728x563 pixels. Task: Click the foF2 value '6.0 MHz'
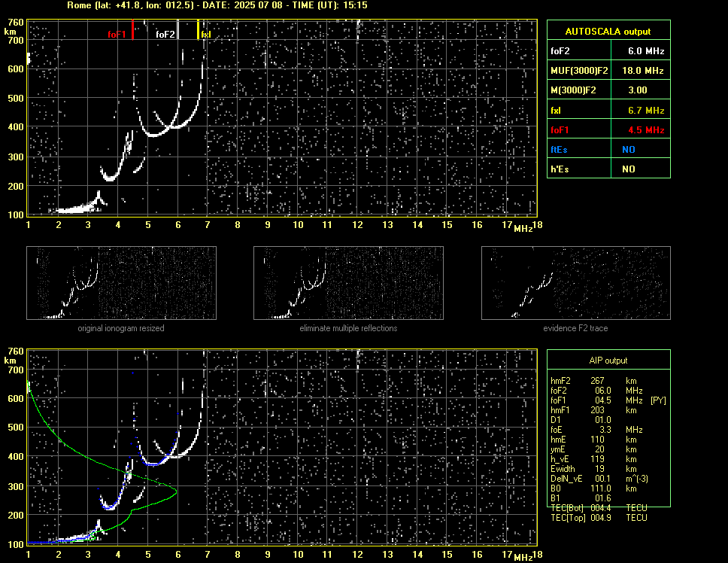(x=646, y=51)
